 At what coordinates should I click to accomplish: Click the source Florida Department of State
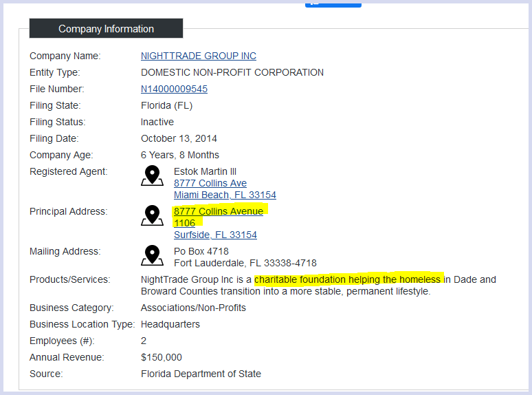click(x=201, y=374)
